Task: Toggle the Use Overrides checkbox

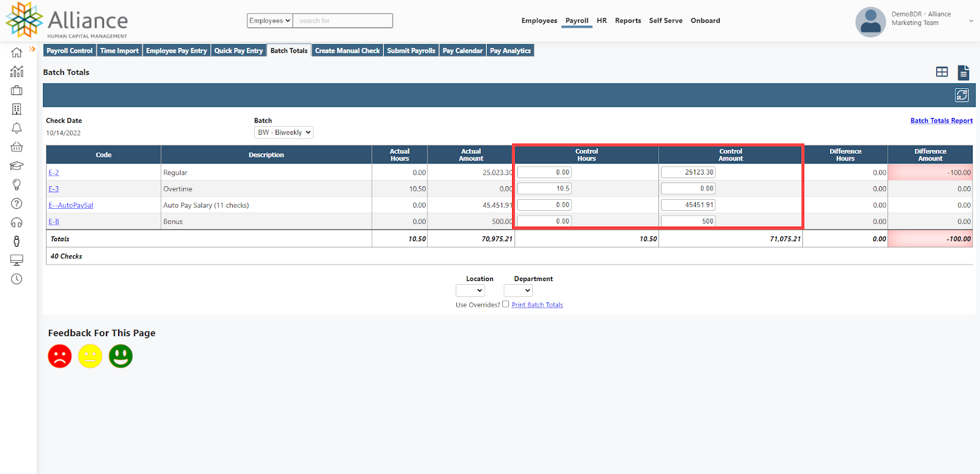Action: (x=505, y=304)
